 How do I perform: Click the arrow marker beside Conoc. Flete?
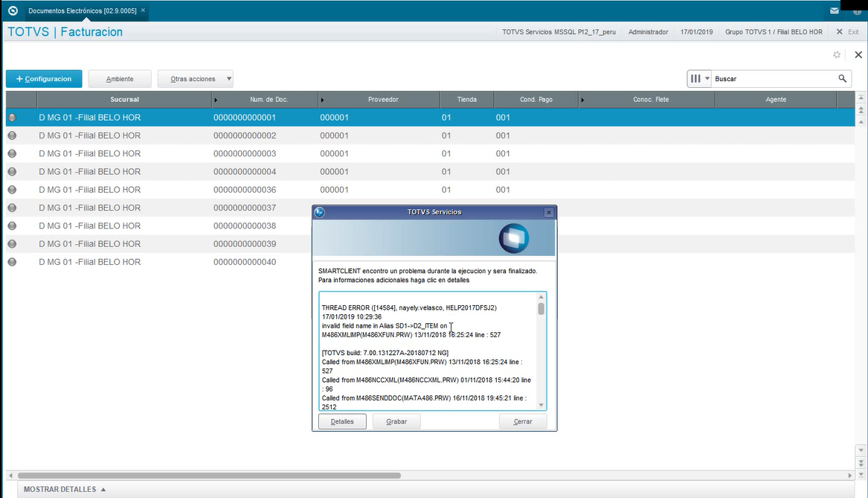582,100
